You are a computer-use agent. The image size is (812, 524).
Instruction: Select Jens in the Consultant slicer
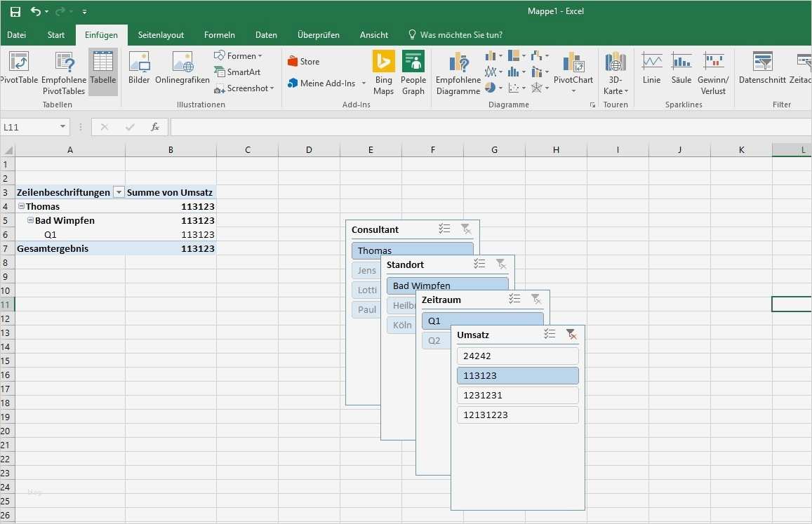pyautogui.click(x=366, y=270)
